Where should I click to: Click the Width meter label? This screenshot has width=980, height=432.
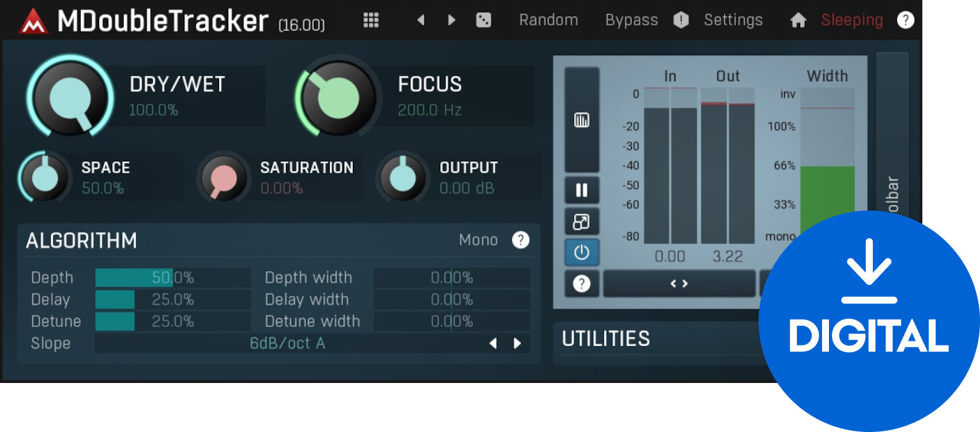(x=827, y=76)
